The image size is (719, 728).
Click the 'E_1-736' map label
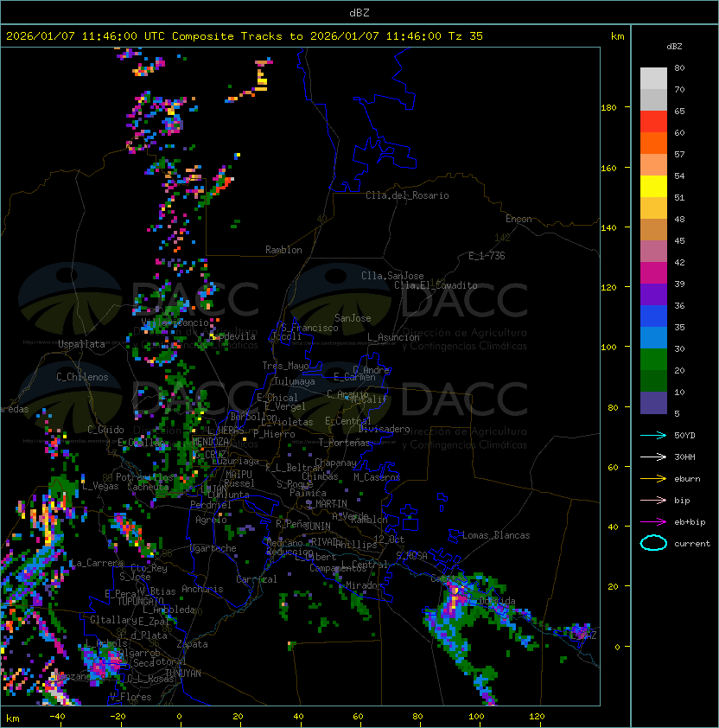pos(487,256)
